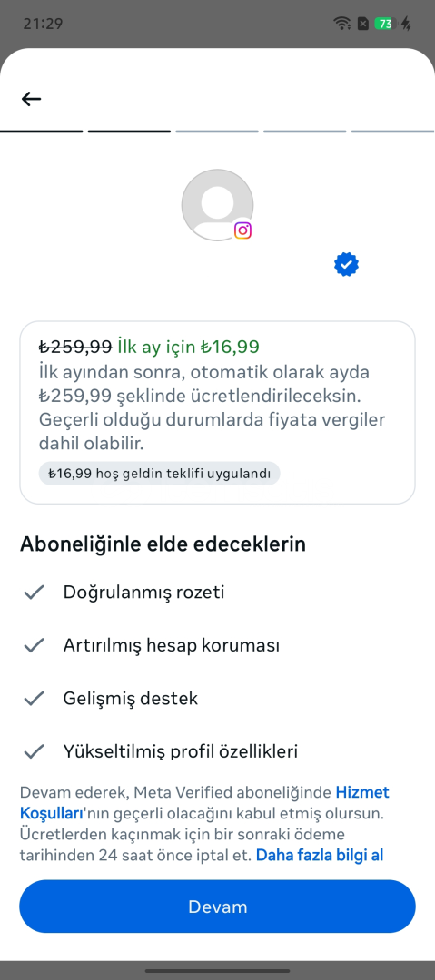The width and height of the screenshot is (435, 980).
Task: Tap the pricing offer card
Action: point(217,413)
